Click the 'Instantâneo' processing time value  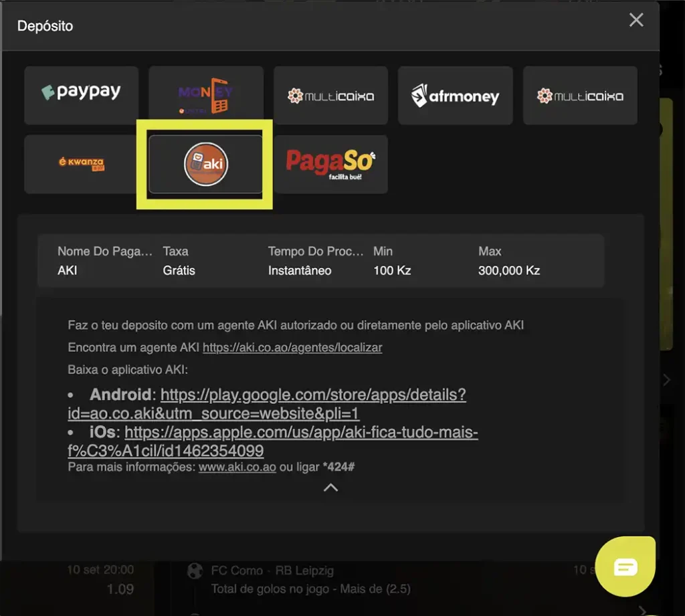coord(300,270)
